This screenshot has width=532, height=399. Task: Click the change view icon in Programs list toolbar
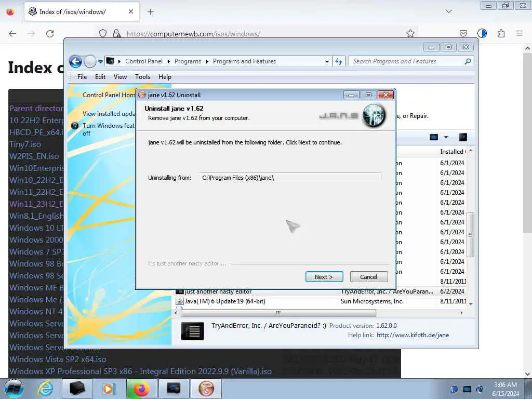[x=434, y=137]
